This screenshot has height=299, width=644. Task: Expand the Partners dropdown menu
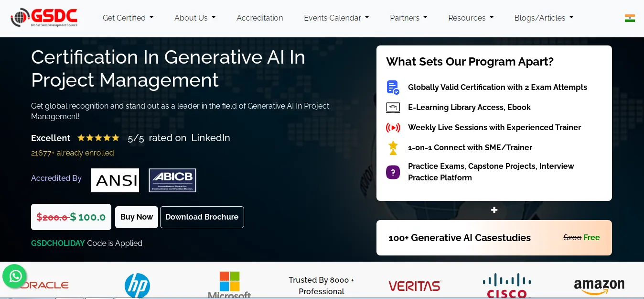point(408,18)
